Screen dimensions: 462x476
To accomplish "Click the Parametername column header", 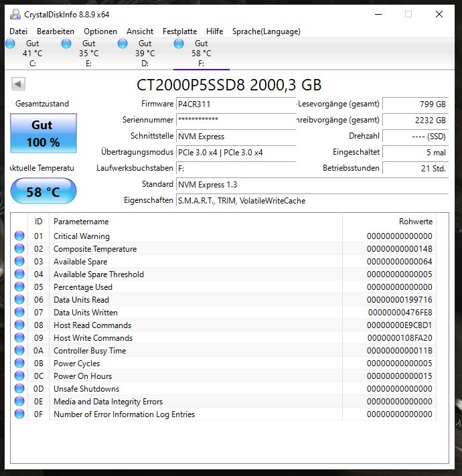I will click(x=196, y=222).
